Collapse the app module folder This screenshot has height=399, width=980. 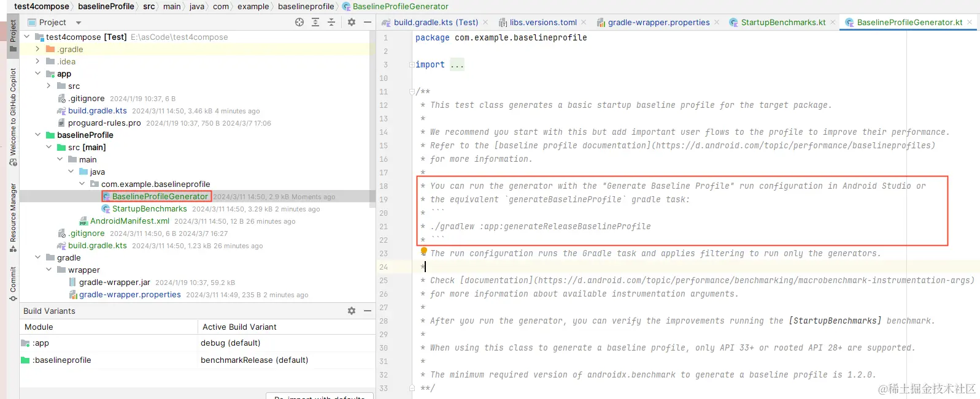[x=38, y=74]
